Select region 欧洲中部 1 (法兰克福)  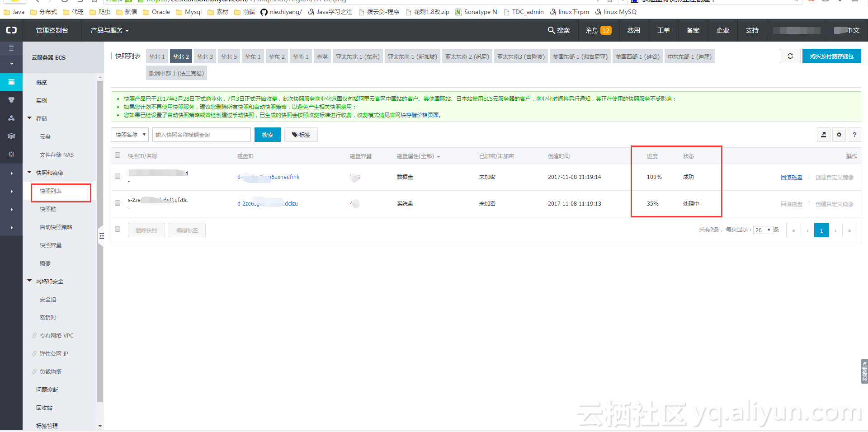pyautogui.click(x=176, y=73)
